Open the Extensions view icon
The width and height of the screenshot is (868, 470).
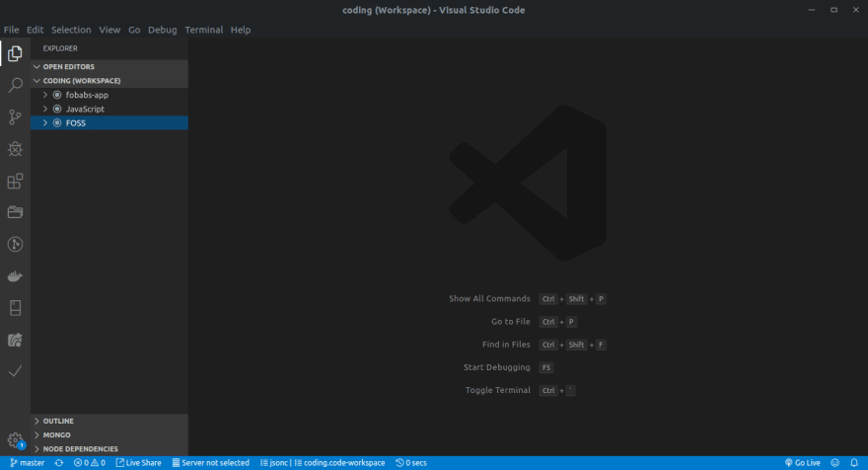click(15, 181)
